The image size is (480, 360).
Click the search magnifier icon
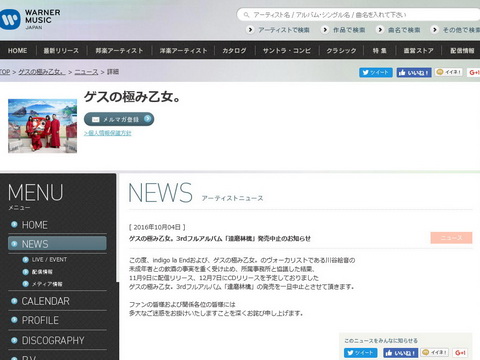246,15
